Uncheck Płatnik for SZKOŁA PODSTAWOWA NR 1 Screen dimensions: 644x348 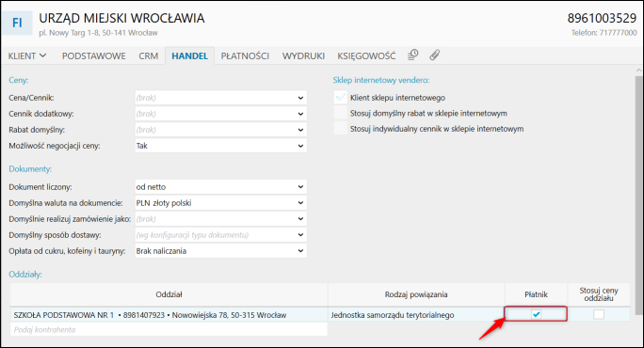pos(536,314)
